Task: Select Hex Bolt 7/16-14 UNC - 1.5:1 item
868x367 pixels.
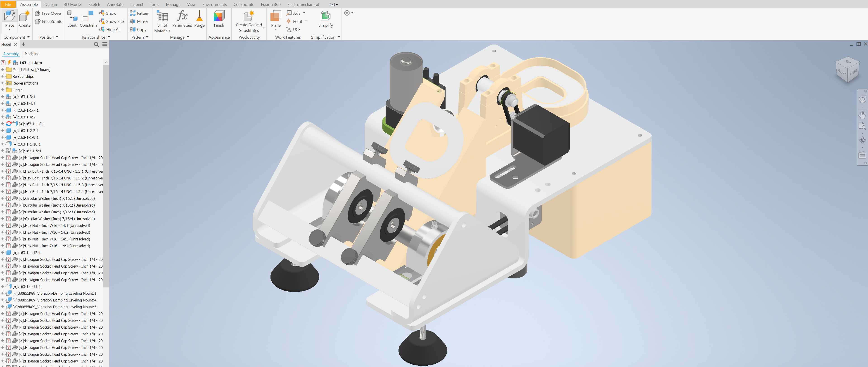Action: (x=57, y=171)
